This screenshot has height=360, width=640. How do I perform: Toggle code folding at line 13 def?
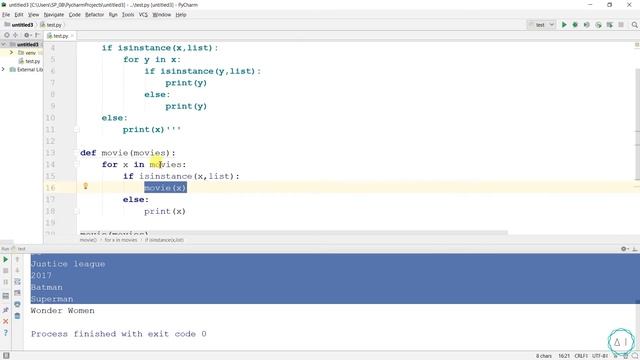click(x=77, y=153)
